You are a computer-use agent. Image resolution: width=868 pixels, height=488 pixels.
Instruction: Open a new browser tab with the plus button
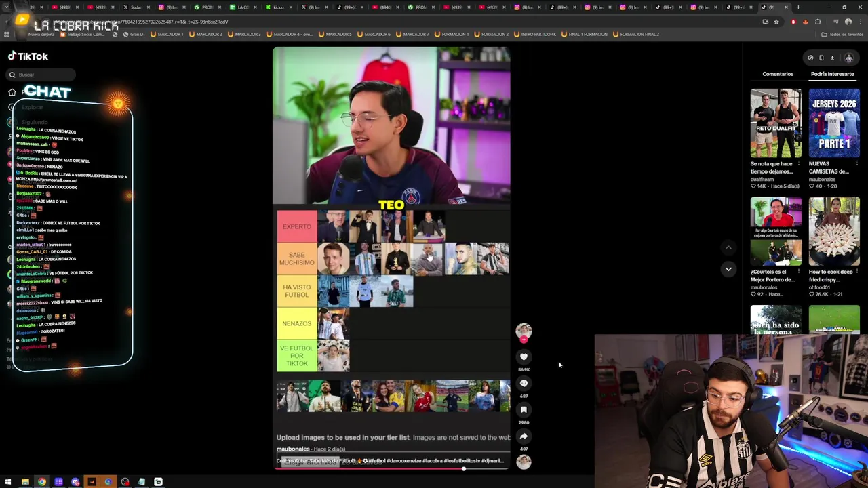pyautogui.click(x=798, y=7)
